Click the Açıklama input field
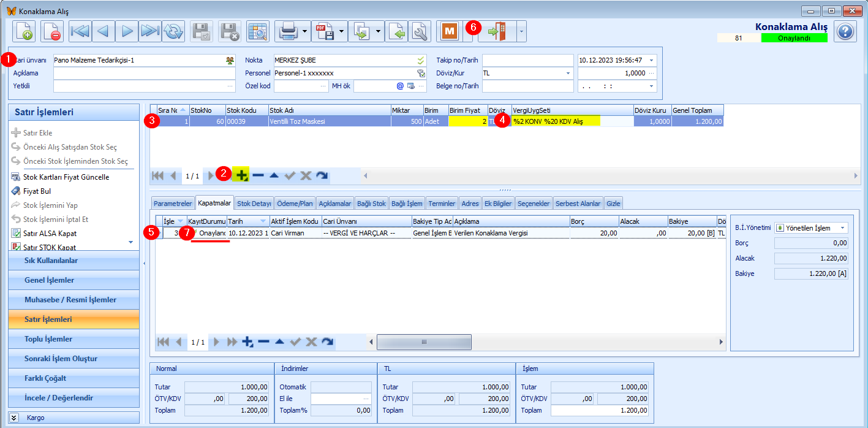 pyautogui.click(x=144, y=73)
